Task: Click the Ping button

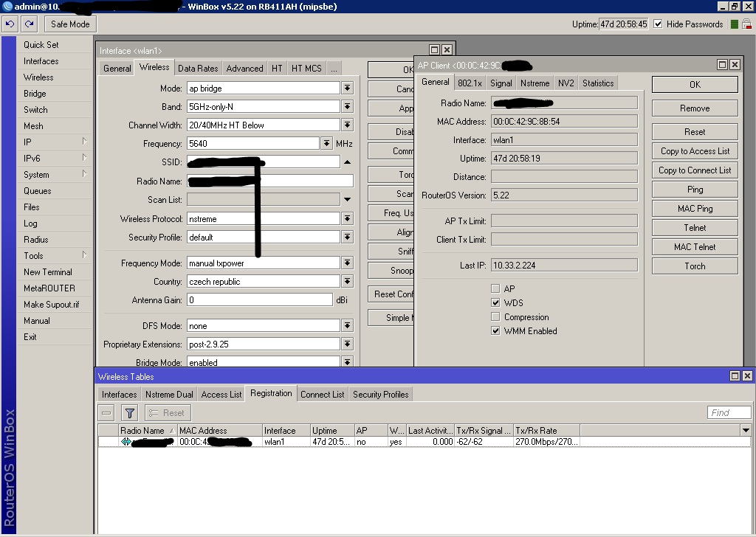Action: tap(695, 190)
